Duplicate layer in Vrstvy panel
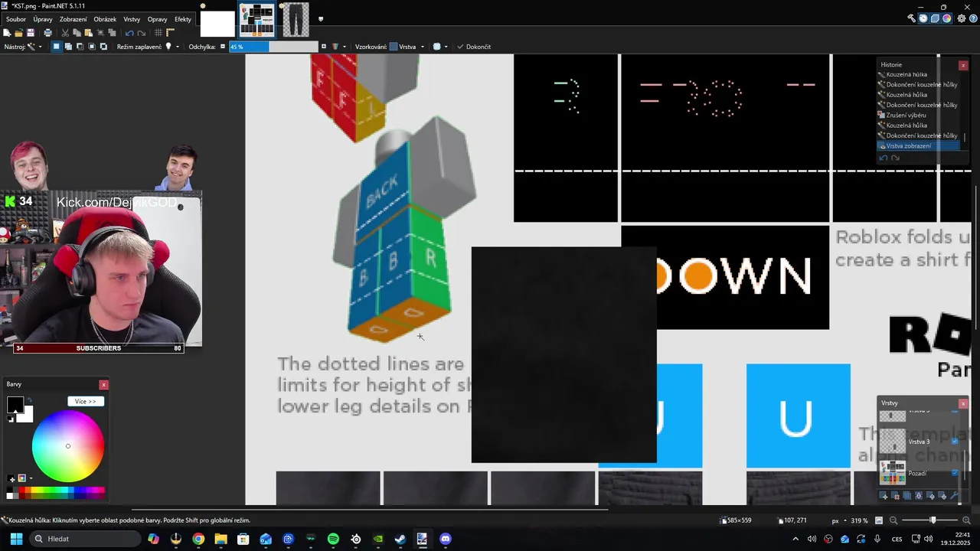 click(907, 496)
